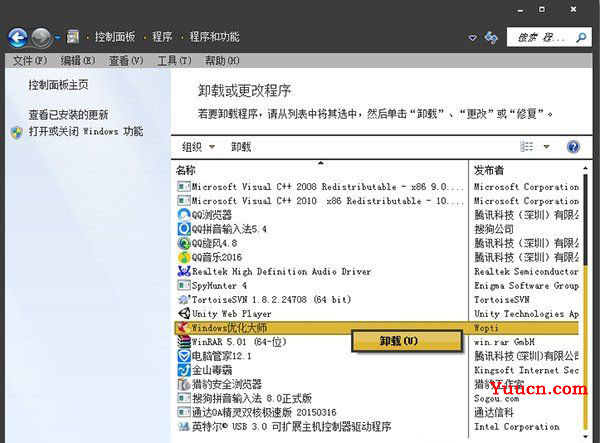The height and width of the screenshot is (443, 600).
Task: Select the QQ音乐2016 icon
Action: [184, 257]
